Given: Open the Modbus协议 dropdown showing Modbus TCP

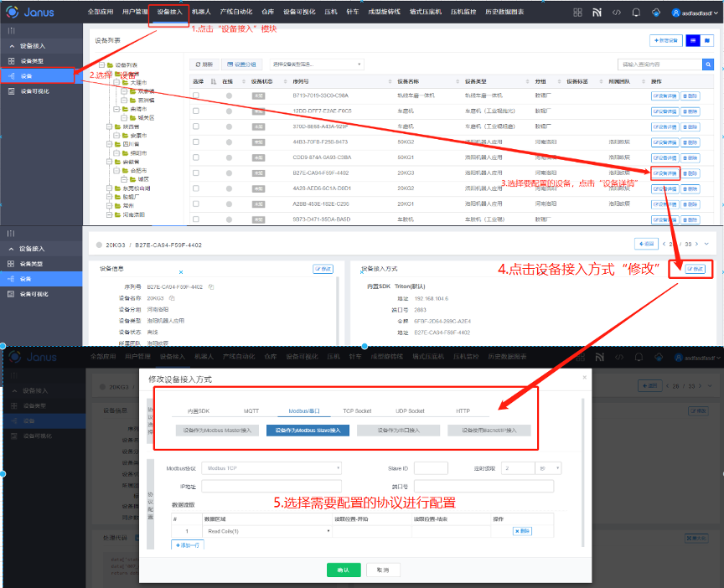Looking at the screenshot, I should point(272,468).
